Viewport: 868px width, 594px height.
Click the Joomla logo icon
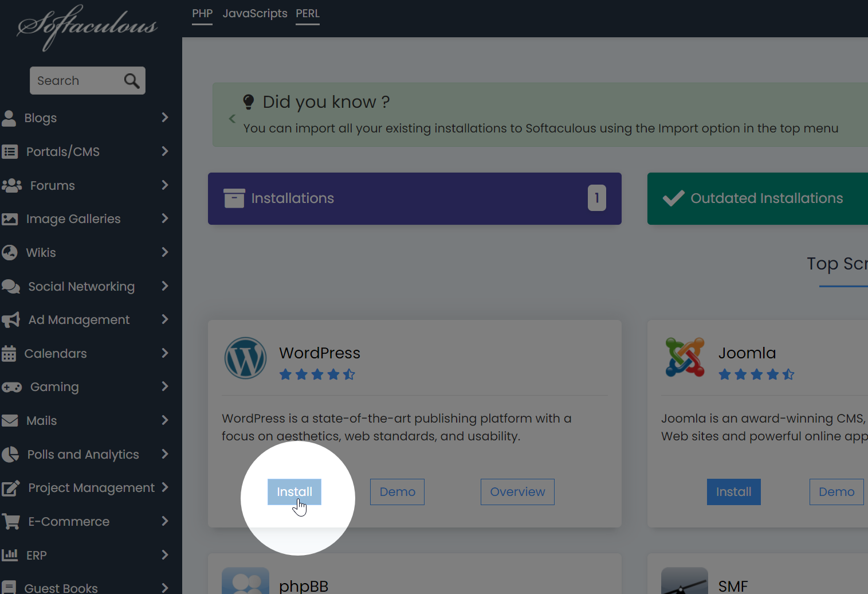coord(685,357)
